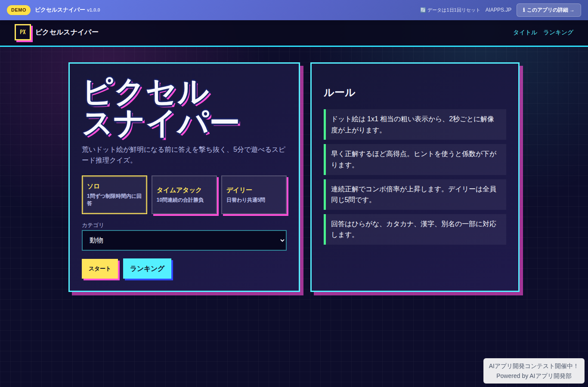The width and height of the screenshot is (588, 387).
Task: Click rule about 2秒ごとに解像度が上がります
Action: 415,124
